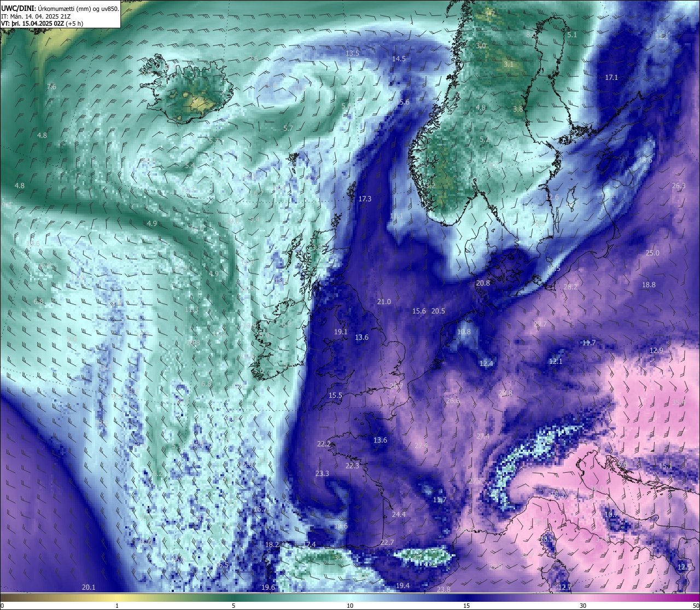Click the 50 label on the colour scale
Image resolution: width=700 pixels, height=610 pixels.
696,606
